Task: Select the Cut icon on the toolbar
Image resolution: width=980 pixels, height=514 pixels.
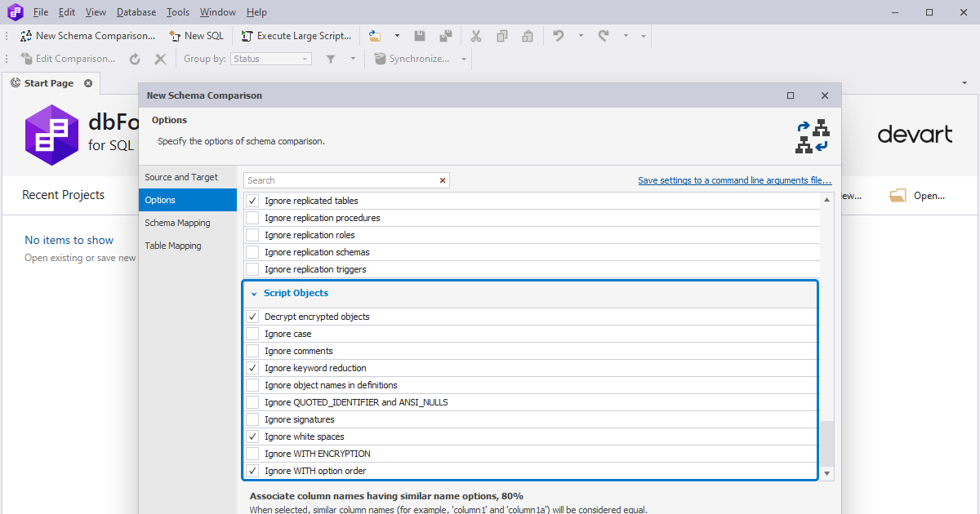Action: tap(476, 35)
